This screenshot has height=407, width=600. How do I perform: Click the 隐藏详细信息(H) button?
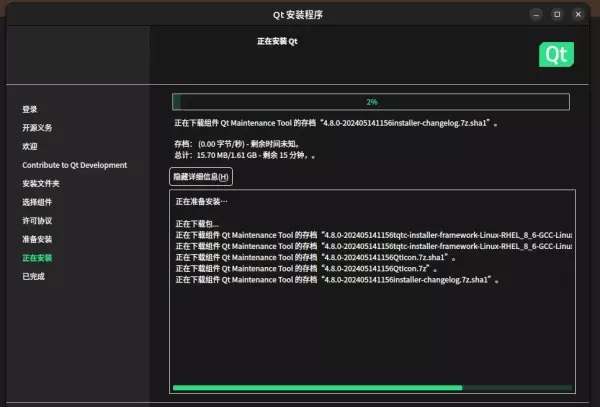click(201, 177)
